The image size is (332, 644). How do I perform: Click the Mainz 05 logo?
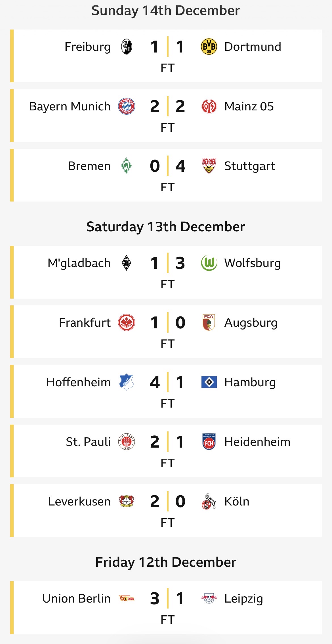(209, 106)
